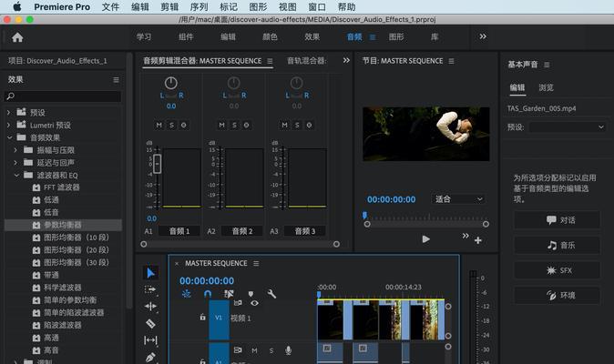The width and height of the screenshot is (614, 364).
Task: Collapse the 音频效果 folder
Action: pyautogui.click(x=9, y=137)
